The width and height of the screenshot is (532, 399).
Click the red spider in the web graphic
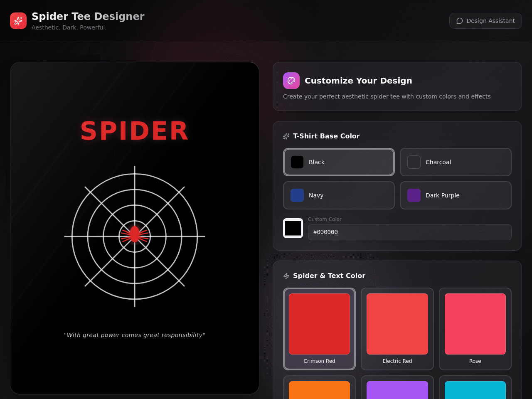[x=135, y=234]
